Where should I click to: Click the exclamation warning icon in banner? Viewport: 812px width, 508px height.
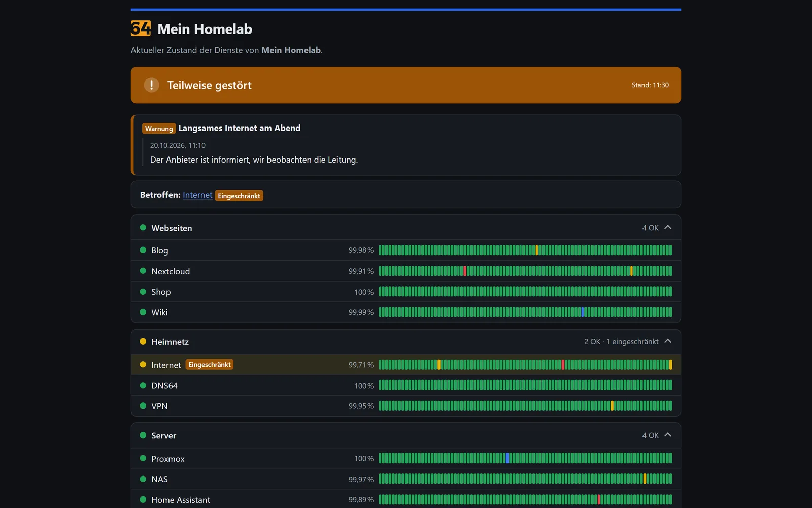[151, 85]
